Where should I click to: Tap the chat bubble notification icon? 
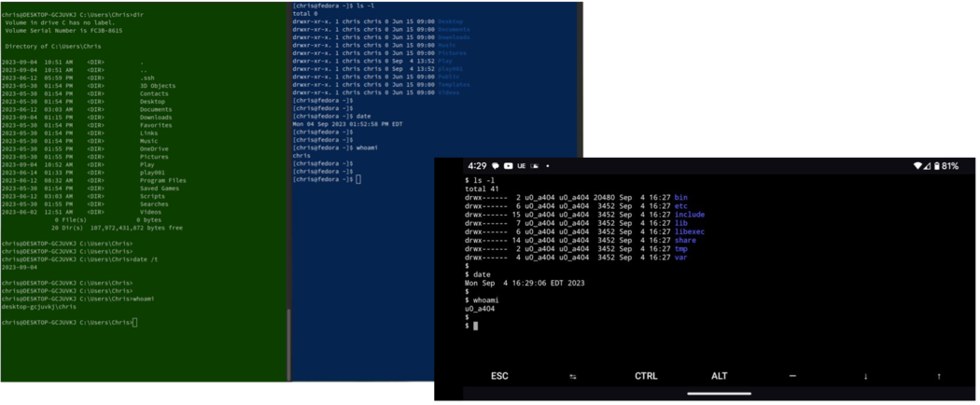point(495,166)
